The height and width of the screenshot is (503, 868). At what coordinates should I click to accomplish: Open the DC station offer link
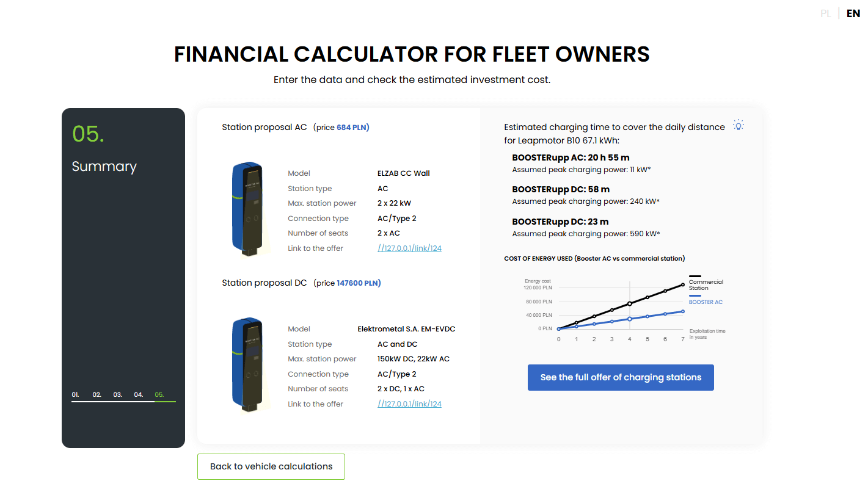pyautogui.click(x=409, y=404)
